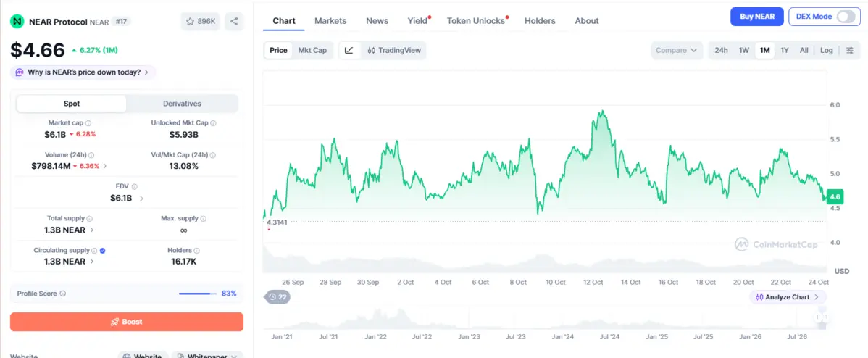This screenshot has height=358, width=868.
Task: Click the 83% profile score value
Action: coord(229,294)
